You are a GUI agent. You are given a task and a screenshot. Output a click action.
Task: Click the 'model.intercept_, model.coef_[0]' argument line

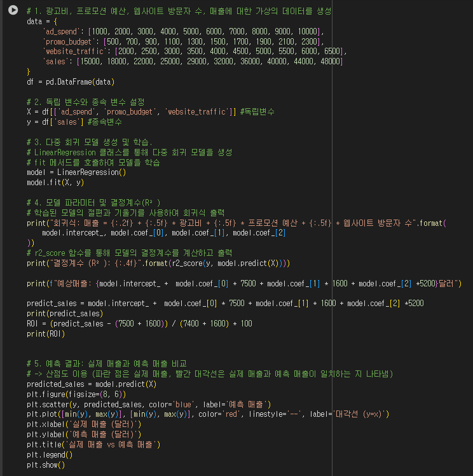(164, 233)
